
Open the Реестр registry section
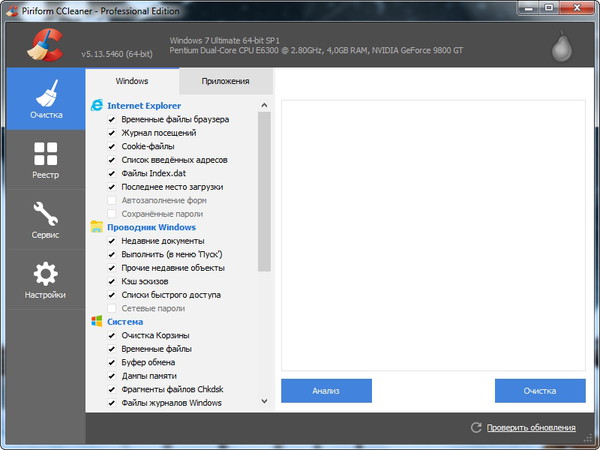click(x=45, y=160)
